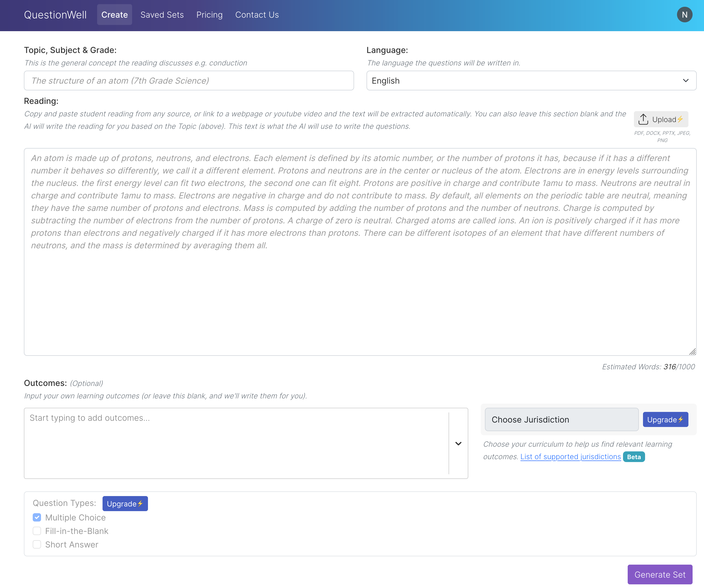Enable the Fill-in-the-Blank checkbox
The height and width of the screenshot is (588, 704).
coord(37,531)
